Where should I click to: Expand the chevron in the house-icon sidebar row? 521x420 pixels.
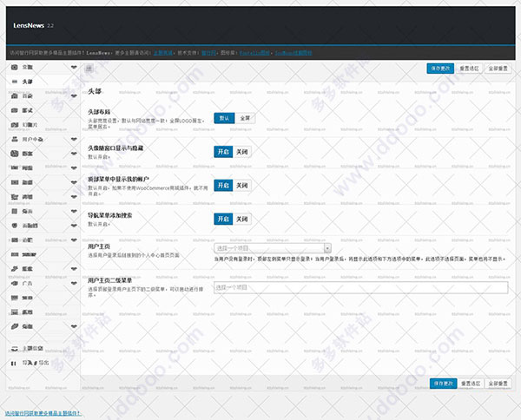[x=74, y=96]
